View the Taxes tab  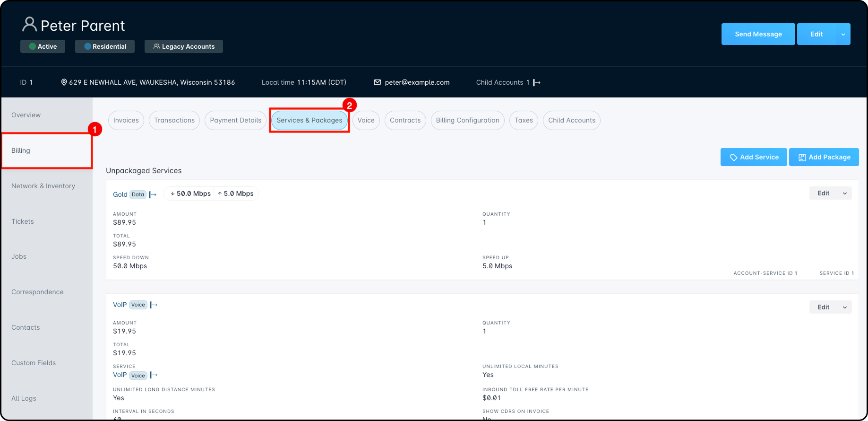524,120
